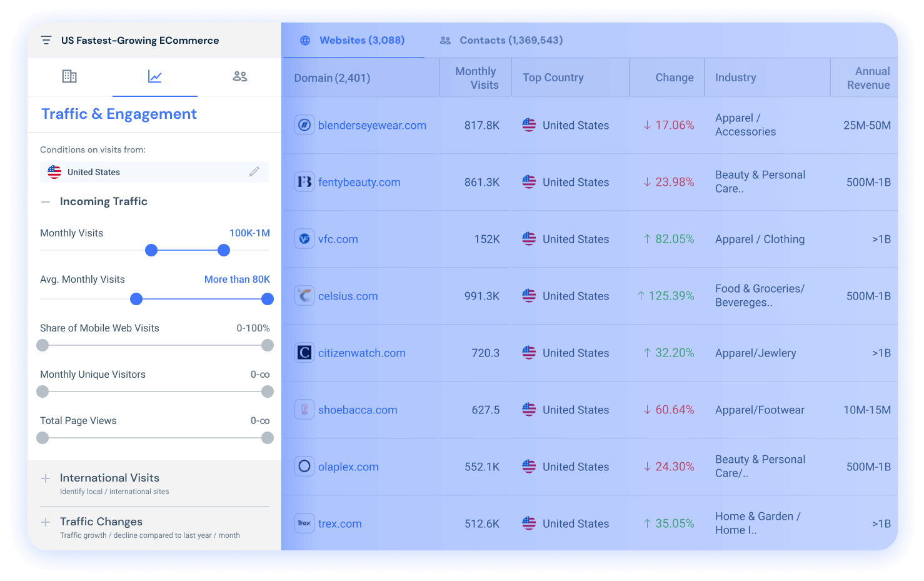Image resolution: width=924 pixels, height=581 pixels.
Task: Click the olaplex.com favicon
Action: (304, 467)
